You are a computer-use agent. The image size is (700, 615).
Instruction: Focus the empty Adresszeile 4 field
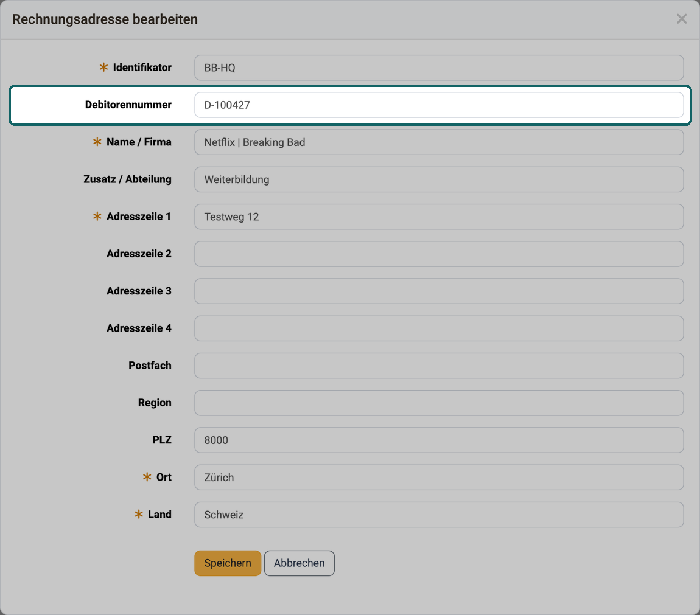point(439,328)
